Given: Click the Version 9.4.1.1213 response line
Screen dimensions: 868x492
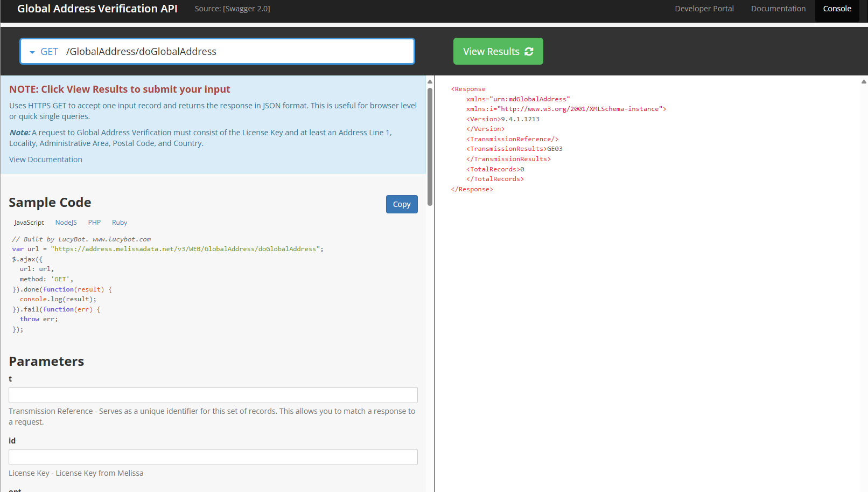Looking at the screenshot, I should (x=503, y=119).
